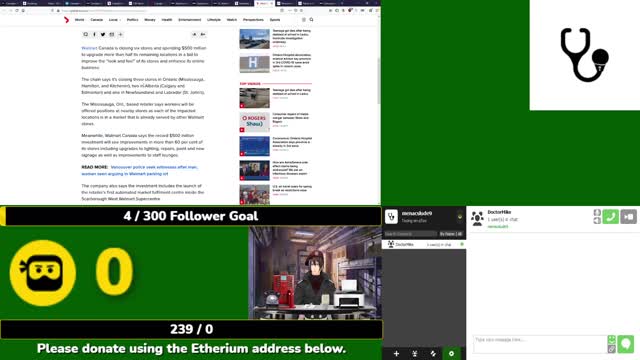Open the Politics menu item
The image size is (640, 360).
[x=132, y=20]
